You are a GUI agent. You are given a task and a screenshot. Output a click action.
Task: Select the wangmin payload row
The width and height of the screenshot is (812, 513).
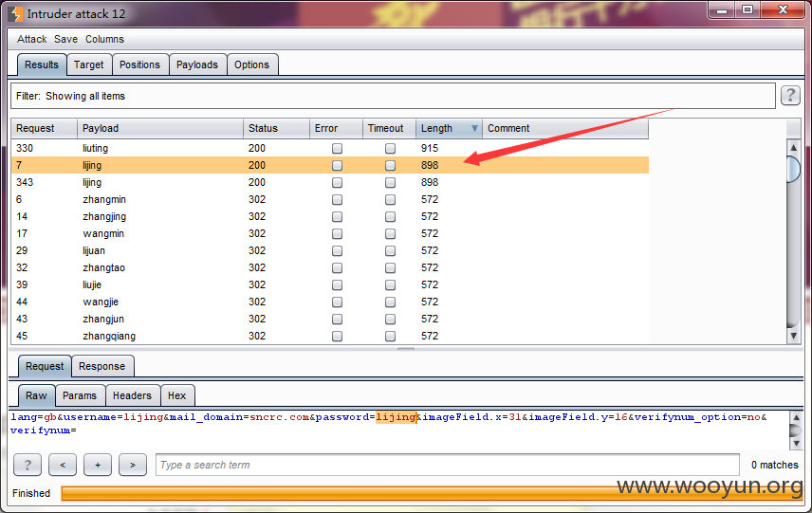[x=330, y=233]
